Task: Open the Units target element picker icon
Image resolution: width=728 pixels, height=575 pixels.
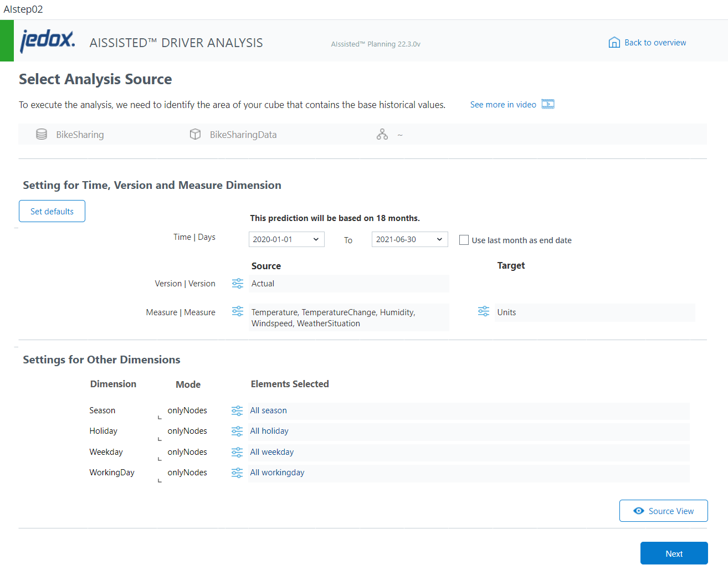Action: [x=483, y=311]
